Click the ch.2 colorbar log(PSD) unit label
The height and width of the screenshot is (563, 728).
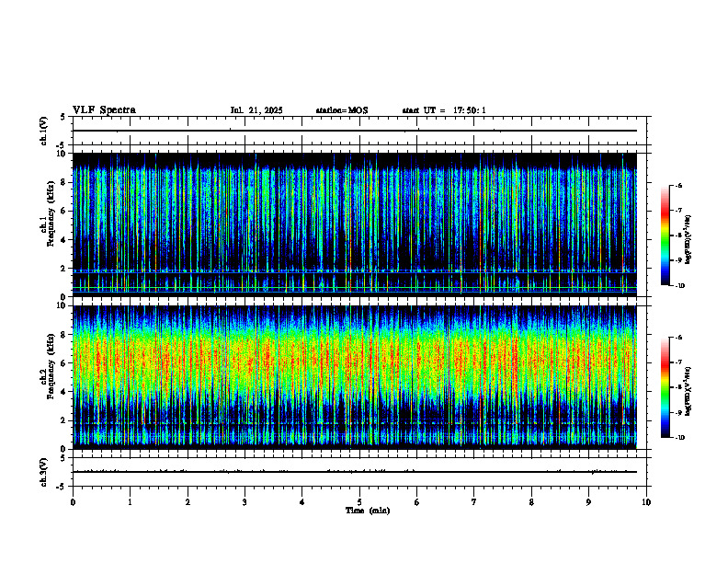pyautogui.click(x=688, y=392)
